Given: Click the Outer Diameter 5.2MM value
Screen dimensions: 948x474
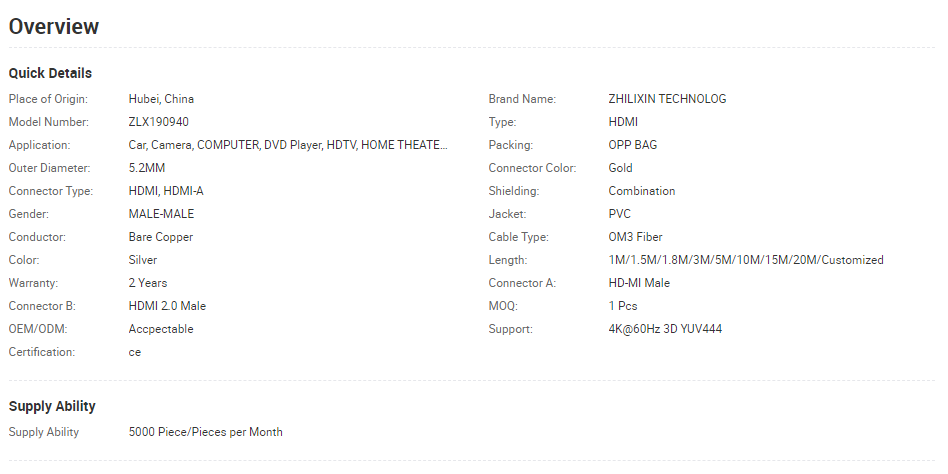Looking at the screenshot, I should click(146, 168).
